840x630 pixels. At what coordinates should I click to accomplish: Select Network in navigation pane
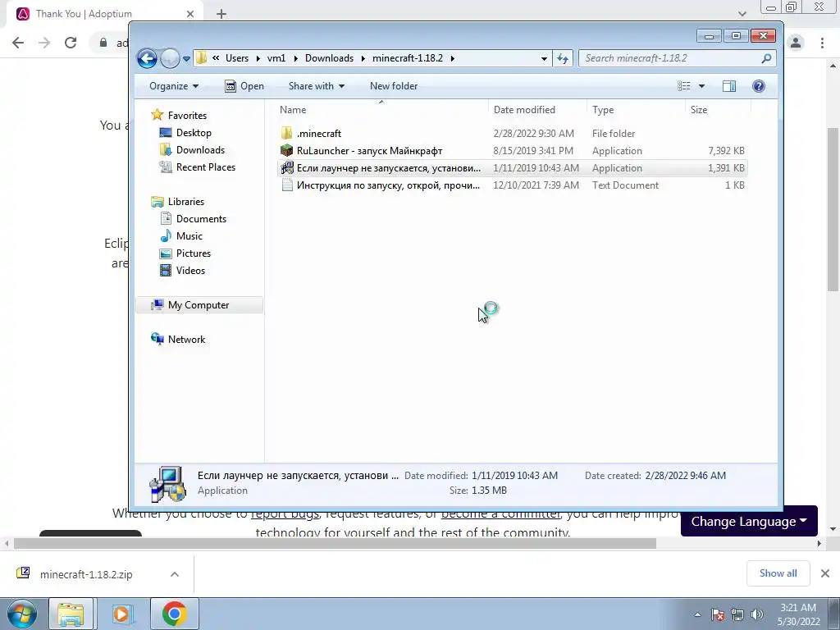tap(186, 339)
